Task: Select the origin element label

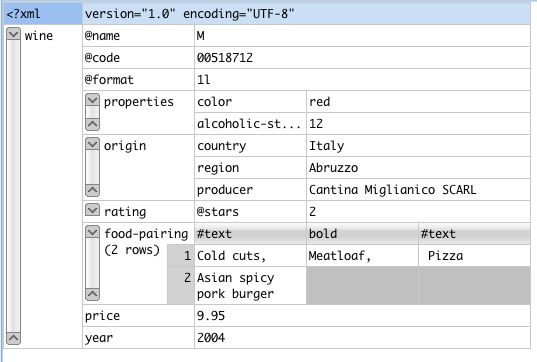Action: pyautogui.click(x=125, y=146)
